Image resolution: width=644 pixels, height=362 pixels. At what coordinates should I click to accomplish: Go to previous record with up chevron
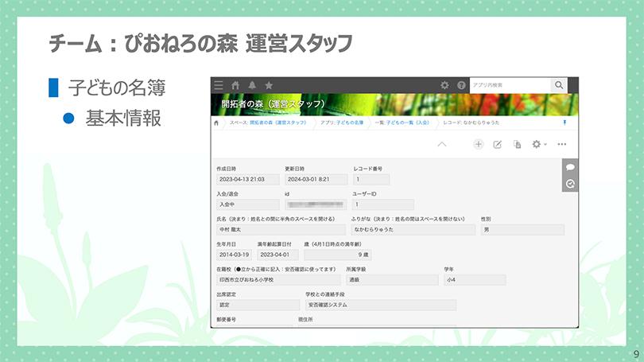442,144
